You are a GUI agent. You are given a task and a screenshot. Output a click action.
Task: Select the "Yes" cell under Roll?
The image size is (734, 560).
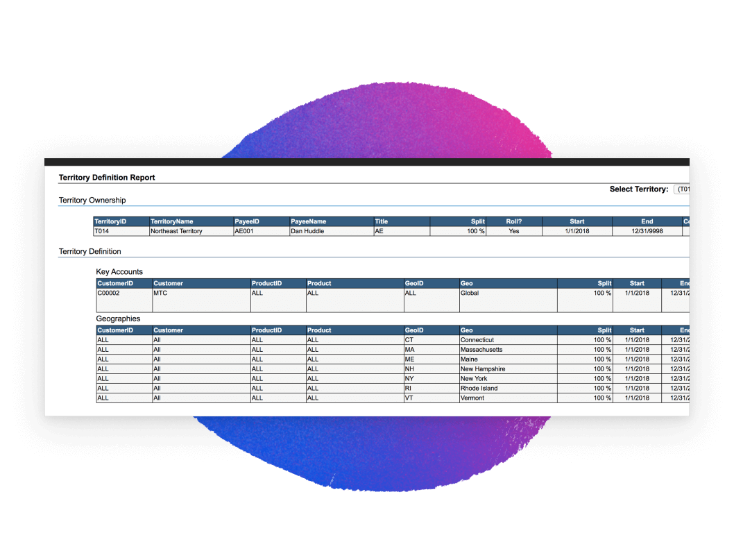tap(514, 231)
